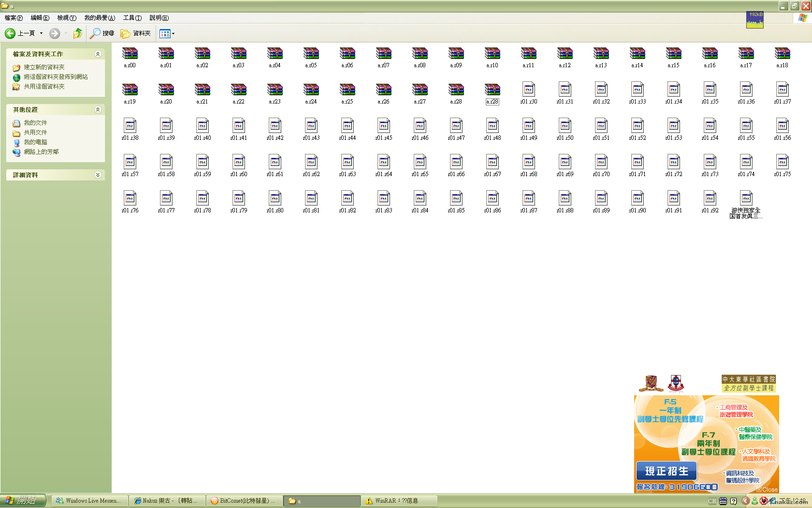The height and width of the screenshot is (508, 812).
Task: Open 我的電腦 (My Computer) link
Action: [35, 142]
